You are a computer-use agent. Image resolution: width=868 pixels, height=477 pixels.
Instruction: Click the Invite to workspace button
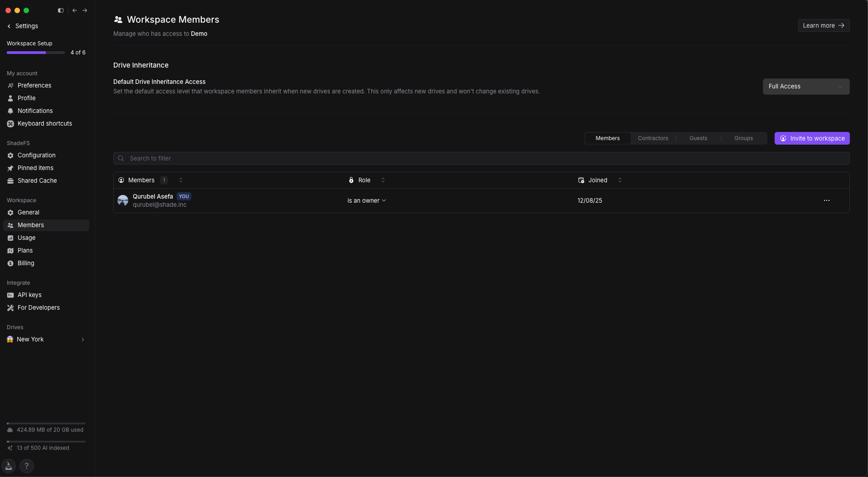click(x=812, y=138)
